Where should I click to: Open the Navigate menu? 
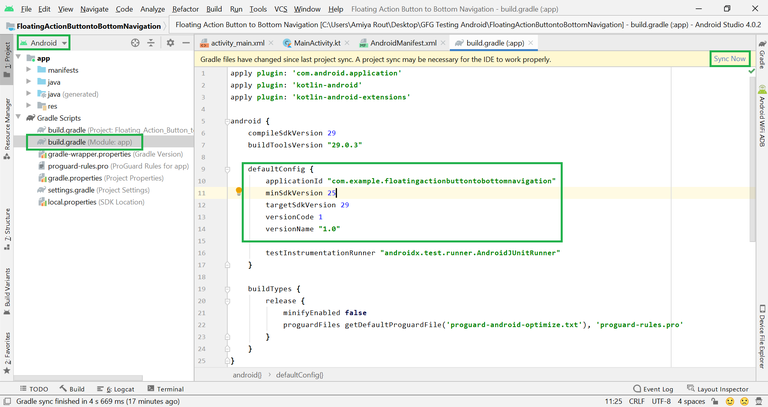[x=94, y=9]
